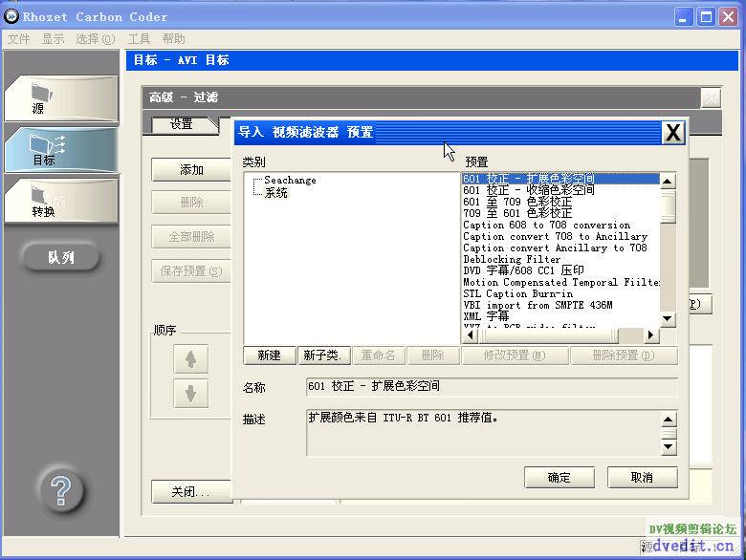Open the 工具 menu
The height and width of the screenshot is (560, 746).
139,38
